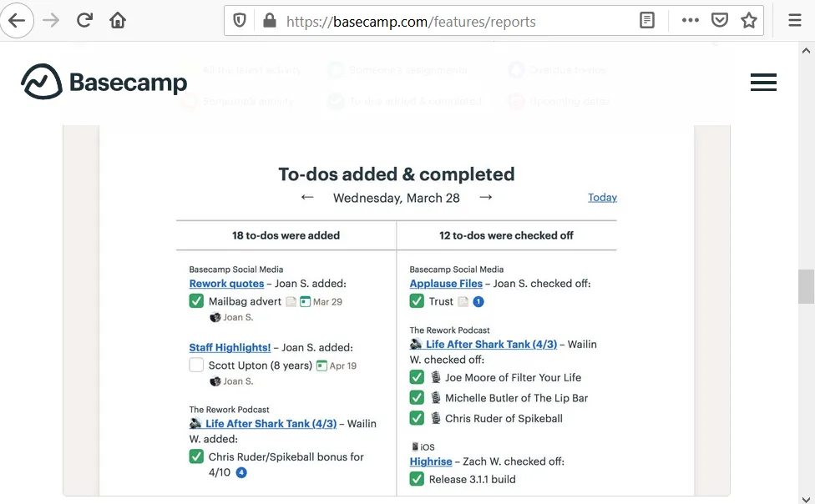Toggle the Trust to-do checkbox
This screenshot has width=815, height=504.
(x=417, y=301)
